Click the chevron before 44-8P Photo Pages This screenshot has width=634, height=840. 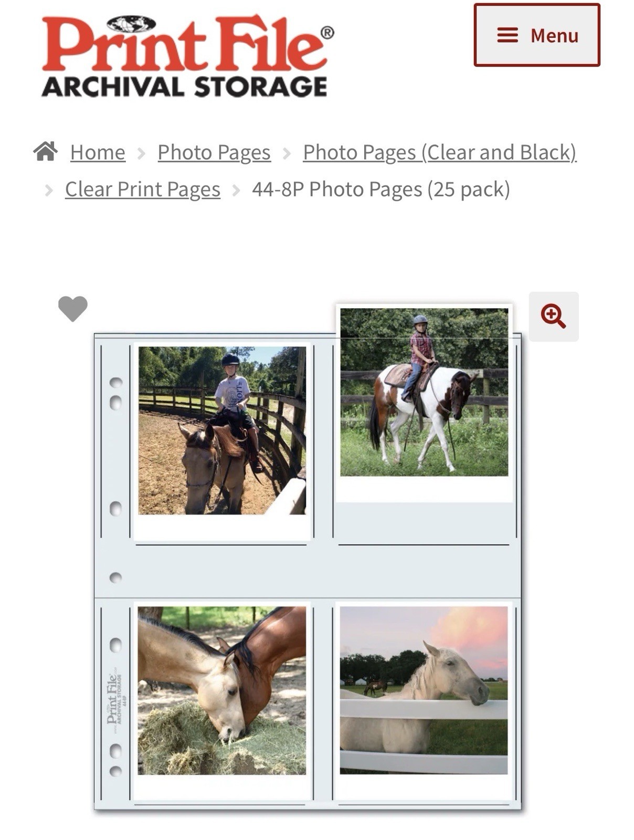[236, 190]
